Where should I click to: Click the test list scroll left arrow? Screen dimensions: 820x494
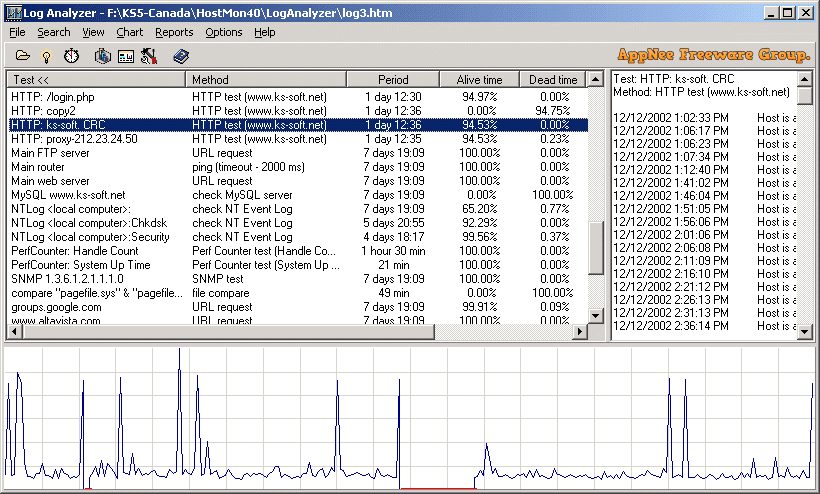(x=14, y=331)
